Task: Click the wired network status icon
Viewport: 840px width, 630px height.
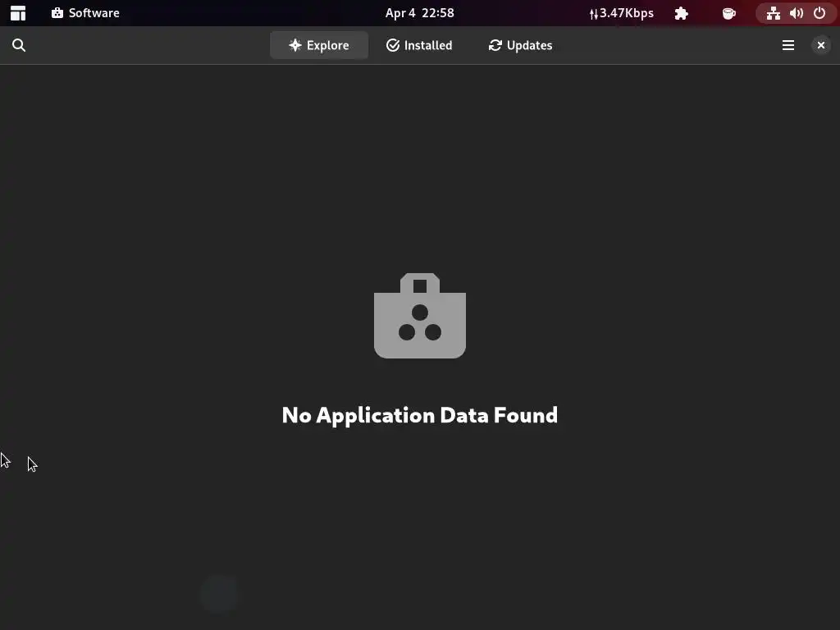Action: (773, 13)
